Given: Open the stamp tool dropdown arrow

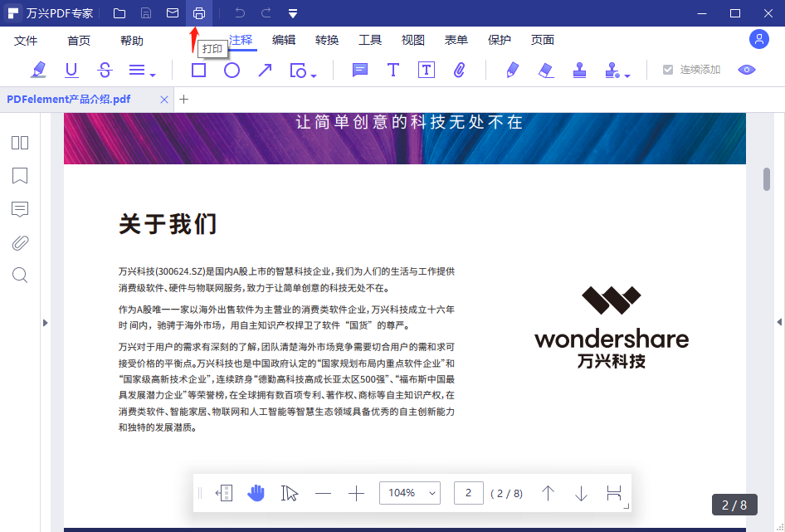Looking at the screenshot, I should click(628, 75).
